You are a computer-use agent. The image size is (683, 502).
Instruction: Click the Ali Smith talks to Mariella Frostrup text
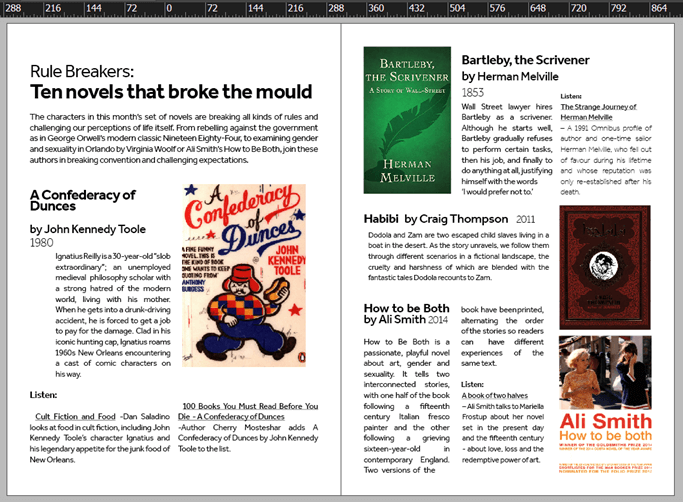[x=503, y=433]
